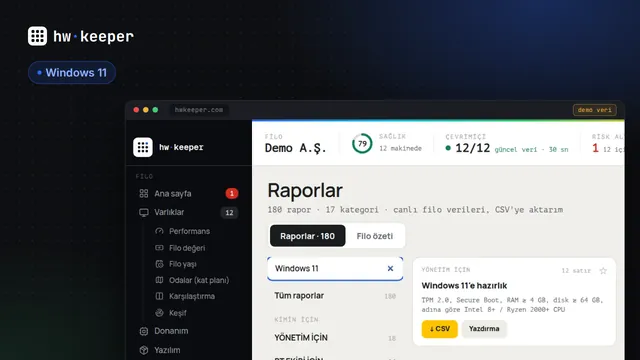Screen dimensions: 640x360
Task: Switch to Raporlar · 180 tab
Action: [x=307, y=236]
